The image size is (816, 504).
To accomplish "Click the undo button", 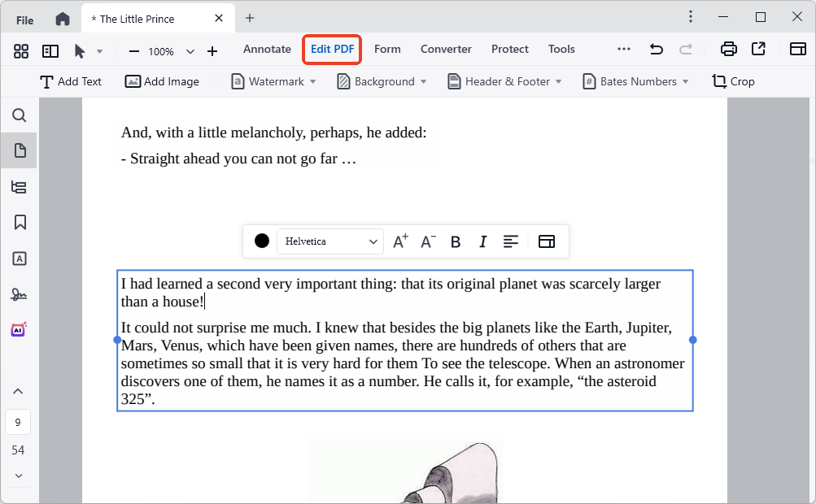I will click(x=656, y=49).
